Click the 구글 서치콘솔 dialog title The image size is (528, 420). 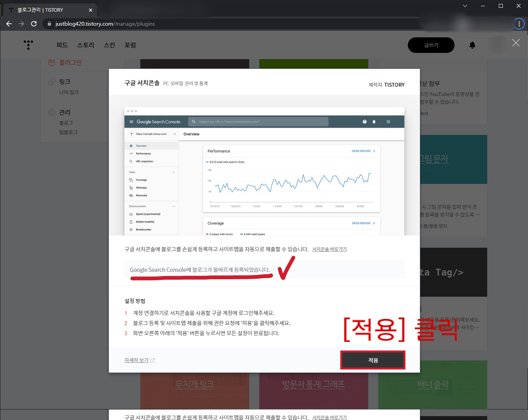click(x=142, y=83)
